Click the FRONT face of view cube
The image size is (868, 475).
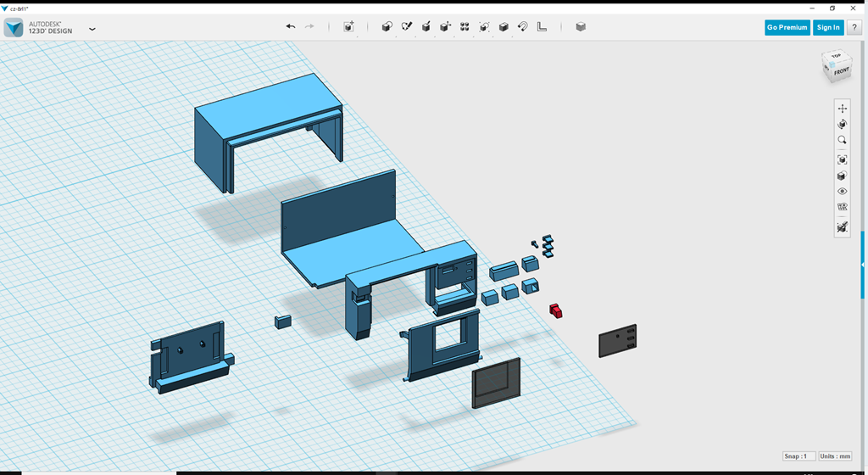click(x=840, y=71)
